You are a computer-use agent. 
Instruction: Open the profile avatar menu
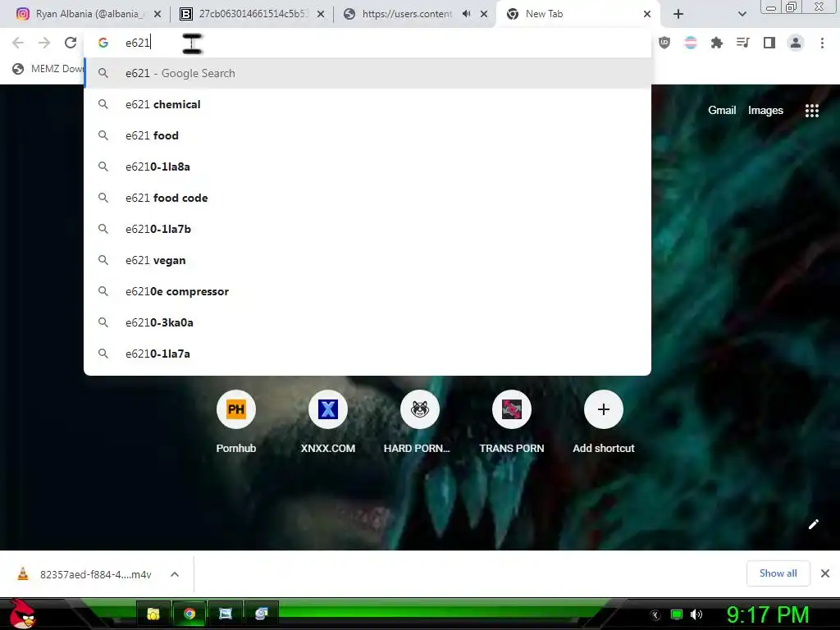tap(796, 43)
